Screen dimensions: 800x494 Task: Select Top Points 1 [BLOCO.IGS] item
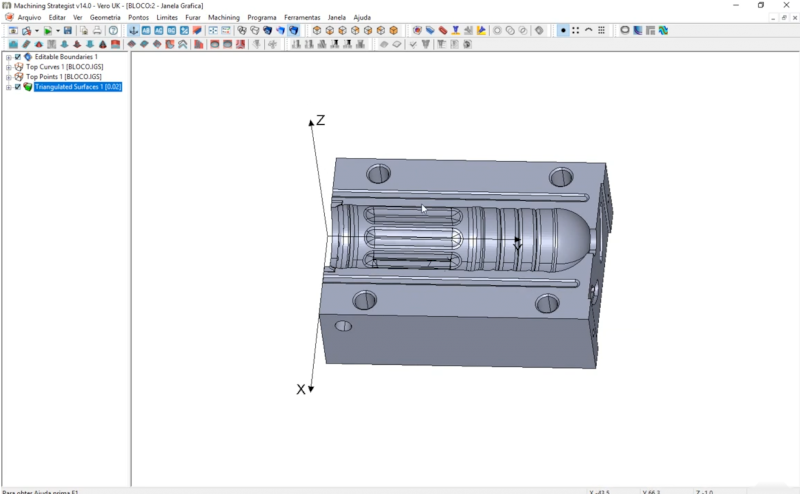[66, 77]
